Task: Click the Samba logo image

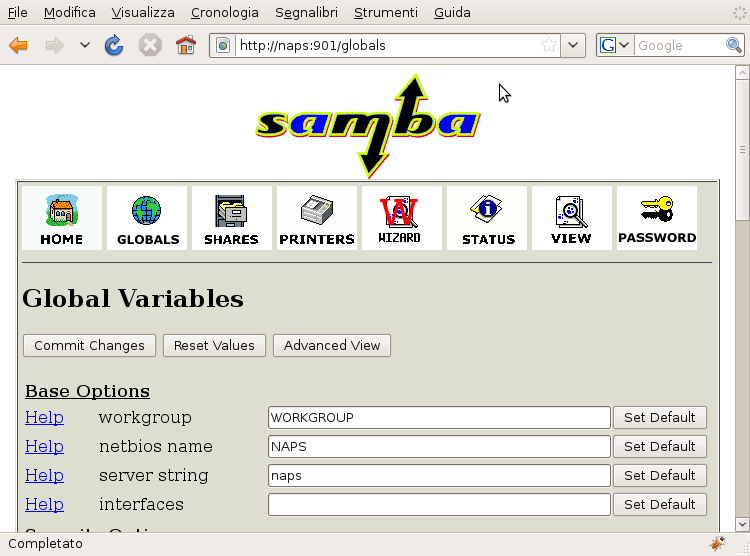Action: coord(368,126)
